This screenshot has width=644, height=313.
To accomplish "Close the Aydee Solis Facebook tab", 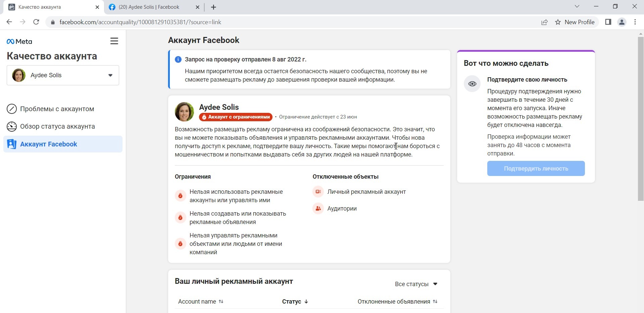I will click(197, 7).
